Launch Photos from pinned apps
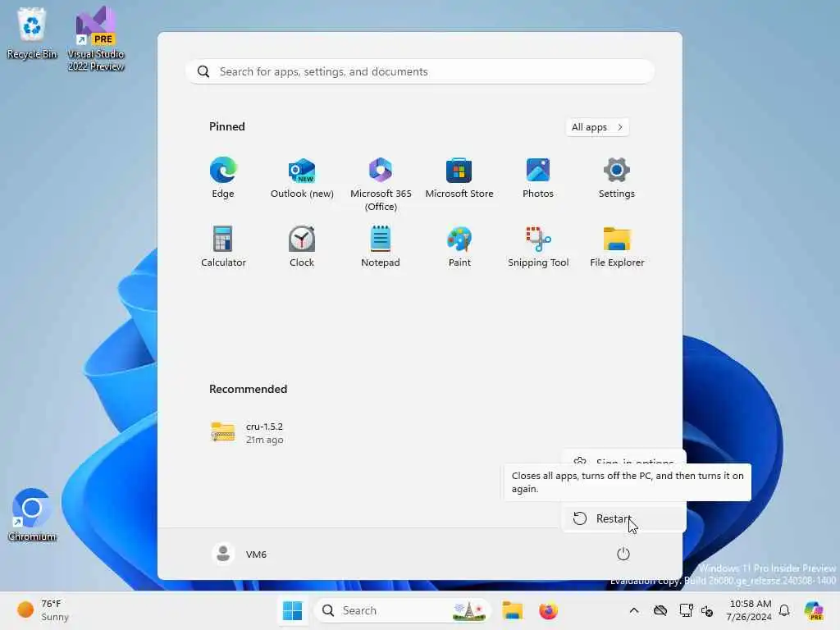Screen dimensions: 840x630 (x=538, y=178)
